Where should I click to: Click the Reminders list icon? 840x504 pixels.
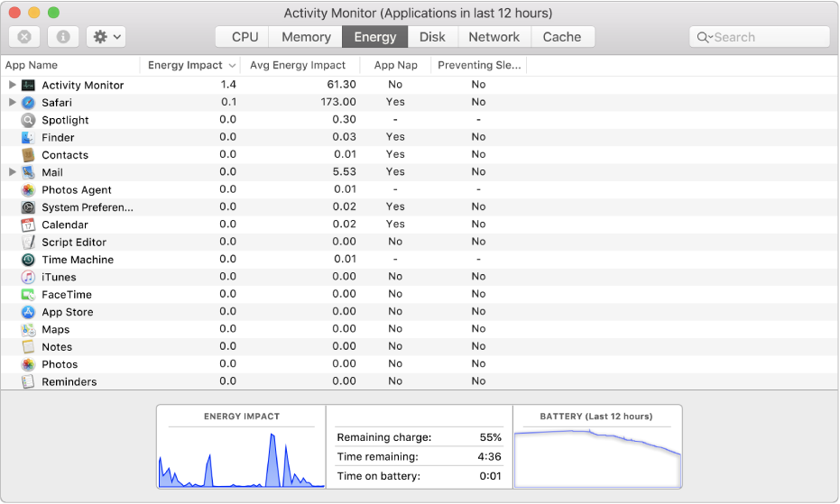click(28, 382)
